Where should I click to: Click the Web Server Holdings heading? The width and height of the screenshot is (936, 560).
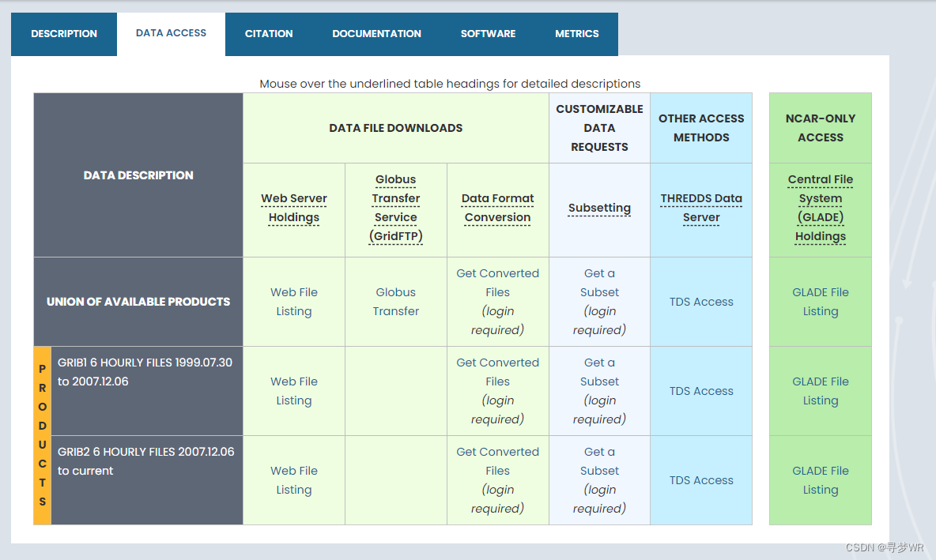point(294,208)
